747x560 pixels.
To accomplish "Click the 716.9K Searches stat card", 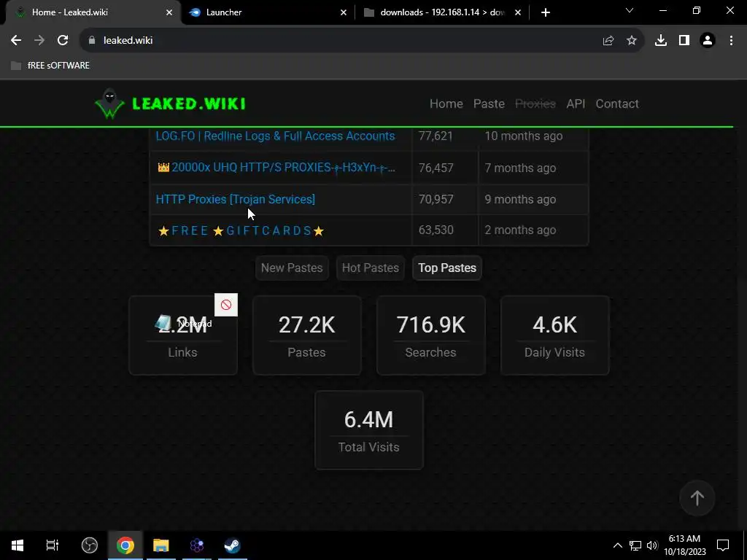I will tap(430, 335).
